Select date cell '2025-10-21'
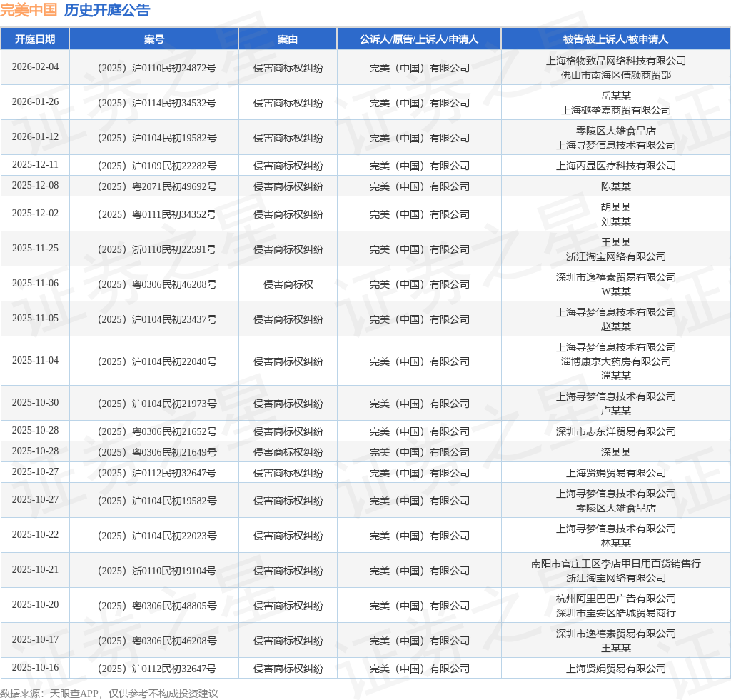The image size is (731, 700). [35, 569]
